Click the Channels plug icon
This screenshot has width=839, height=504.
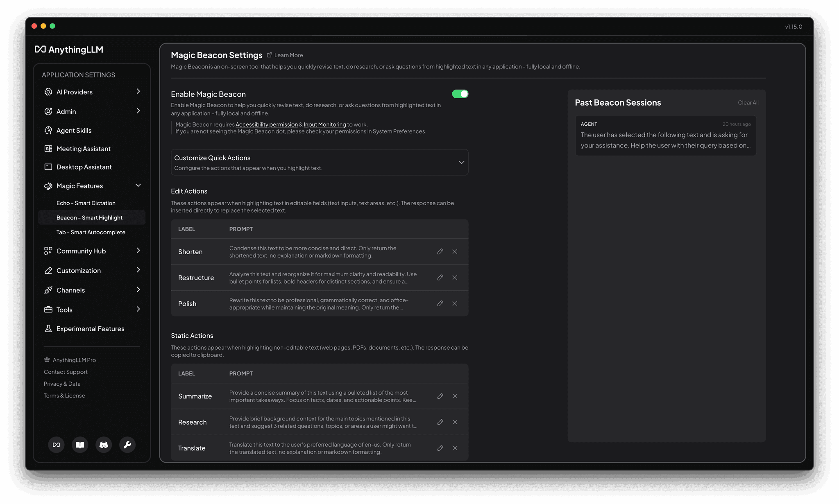coord(48,290)
